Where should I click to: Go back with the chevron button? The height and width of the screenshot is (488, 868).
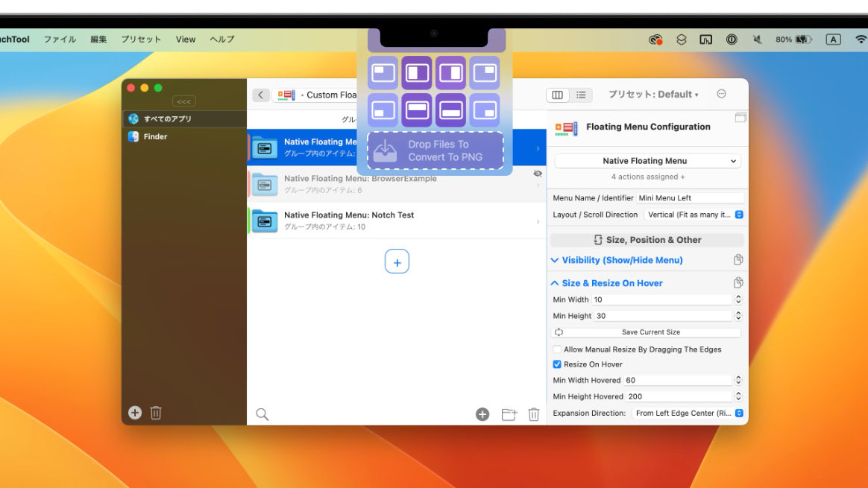point(261,95)
